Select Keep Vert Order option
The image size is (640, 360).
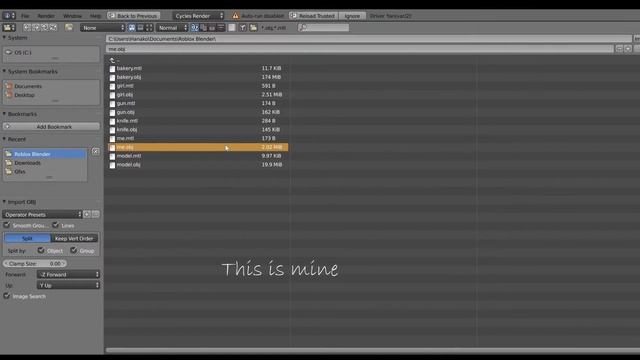click(74, 238)
